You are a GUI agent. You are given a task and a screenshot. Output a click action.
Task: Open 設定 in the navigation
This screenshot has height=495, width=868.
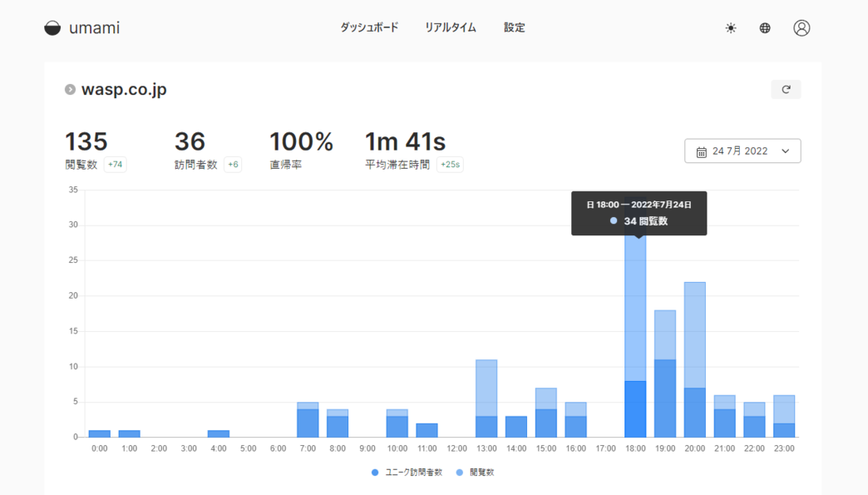coord(515,27)
